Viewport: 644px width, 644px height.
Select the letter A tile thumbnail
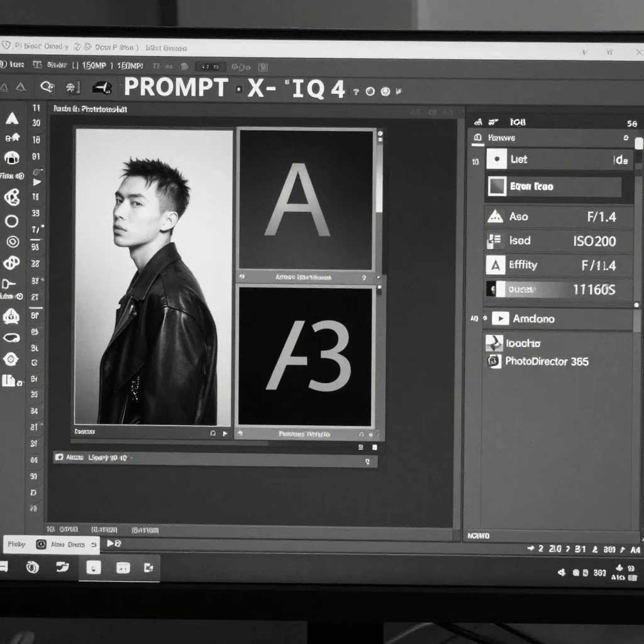pos(306,199)
